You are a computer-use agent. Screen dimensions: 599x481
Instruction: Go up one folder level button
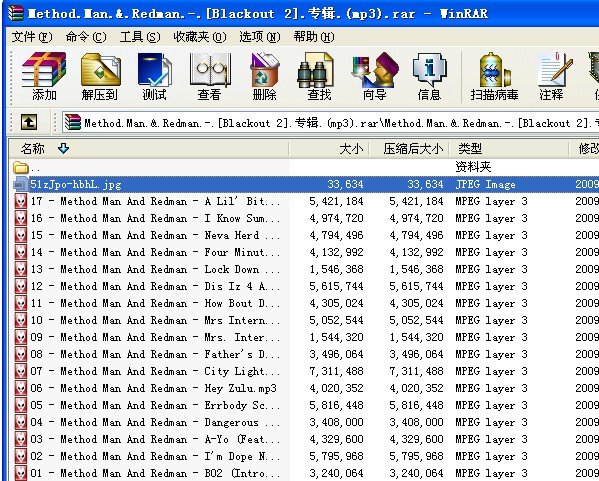(29, 122)
